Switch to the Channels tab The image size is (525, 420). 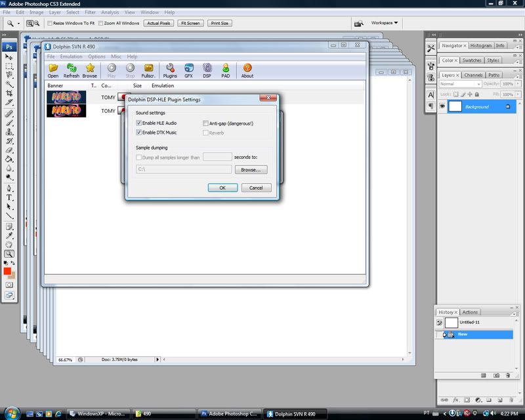tap(473, 75)
